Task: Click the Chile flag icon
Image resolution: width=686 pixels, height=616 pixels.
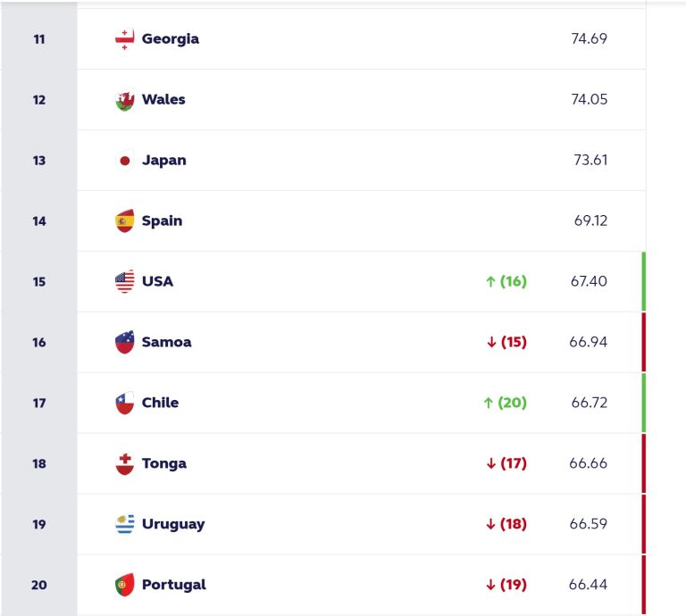Action: coord(124,404)
